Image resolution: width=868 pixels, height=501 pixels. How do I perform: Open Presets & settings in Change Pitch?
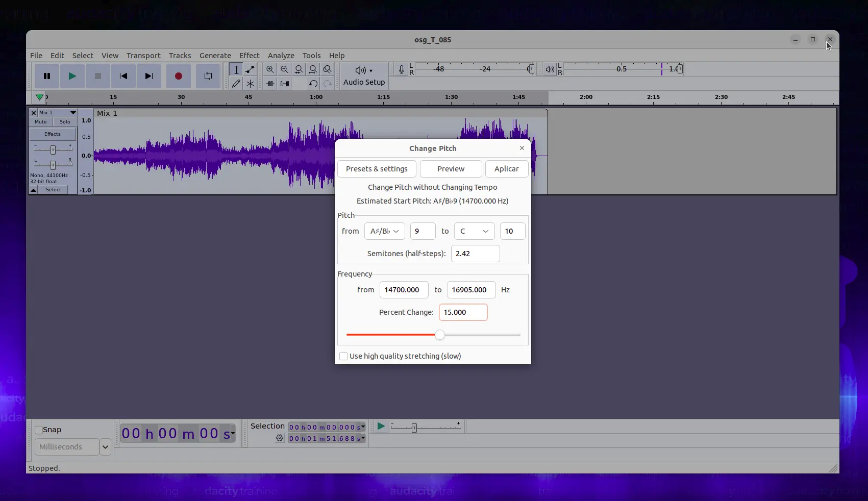coord(377,169)
